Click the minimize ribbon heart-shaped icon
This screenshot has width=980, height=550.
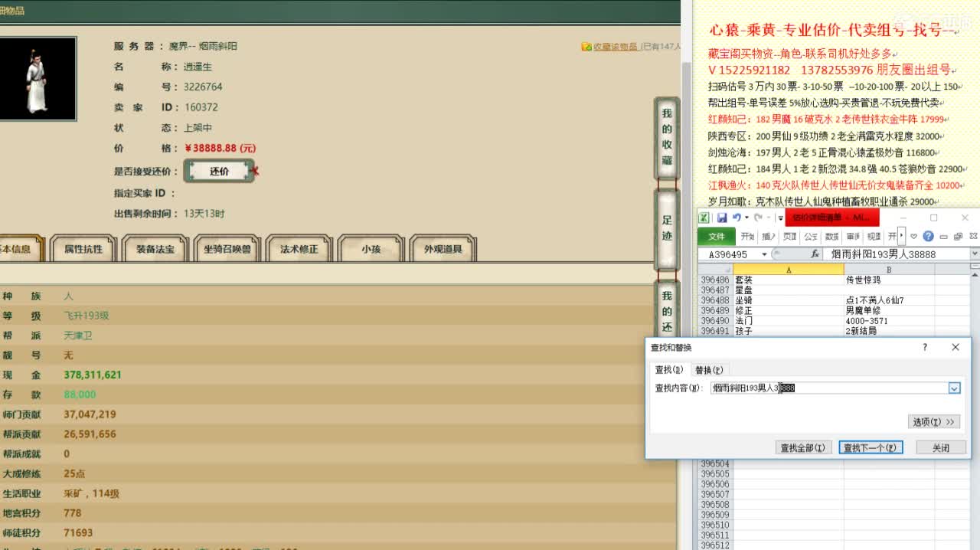click(913, 236)
